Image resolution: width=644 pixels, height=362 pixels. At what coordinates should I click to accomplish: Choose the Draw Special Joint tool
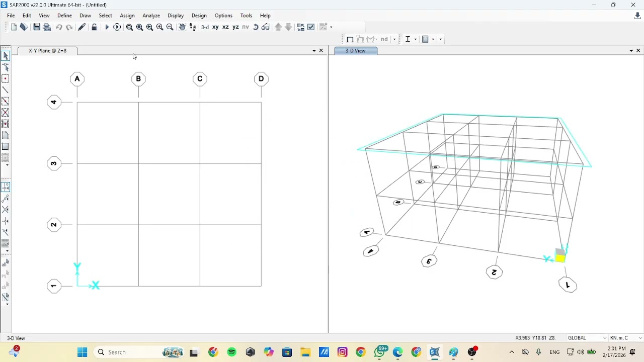[x=6, y=78]
